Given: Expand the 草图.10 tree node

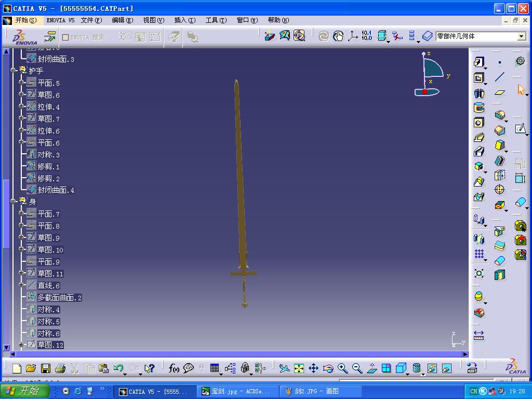Looking at the screenshot, I should pos(21,249).
